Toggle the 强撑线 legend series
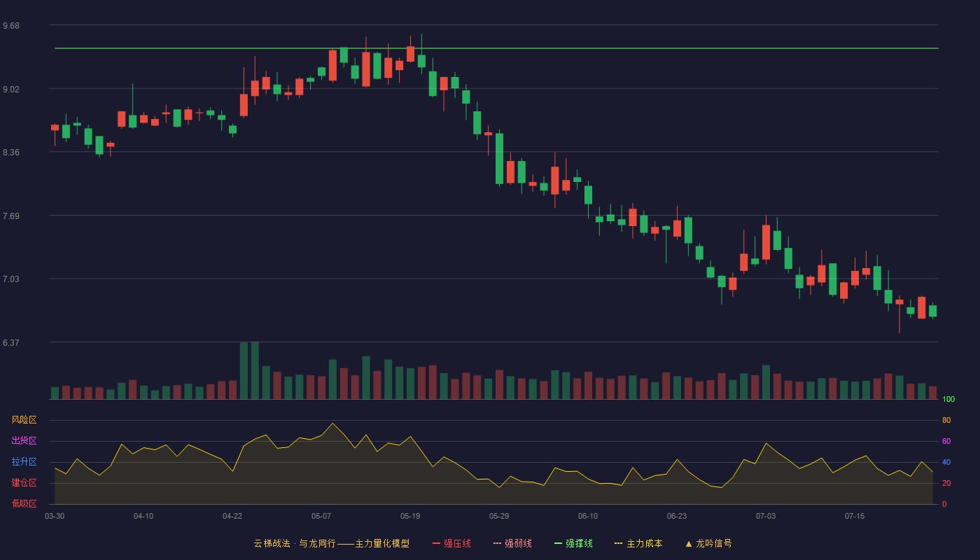980x560 pixels. (x=573, y=543)
